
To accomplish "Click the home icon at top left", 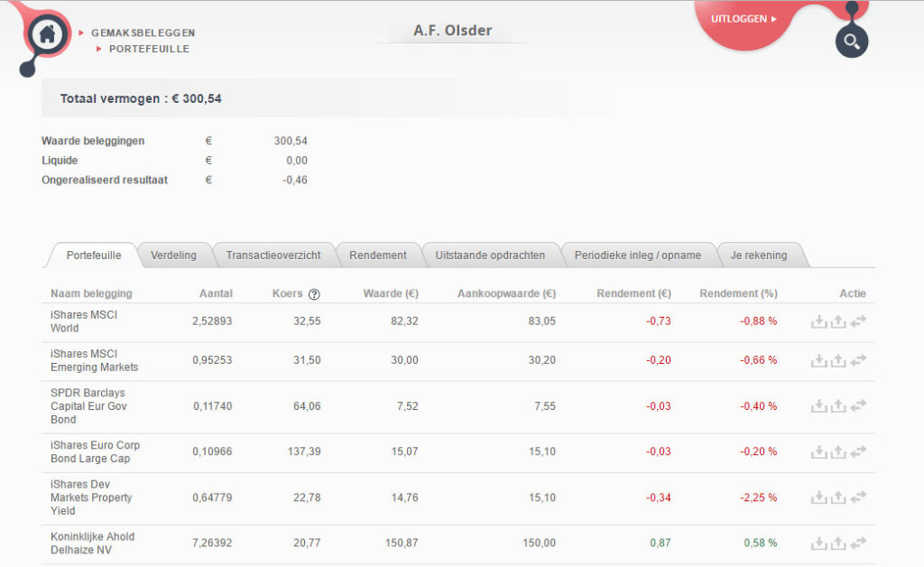I will 47,33.
